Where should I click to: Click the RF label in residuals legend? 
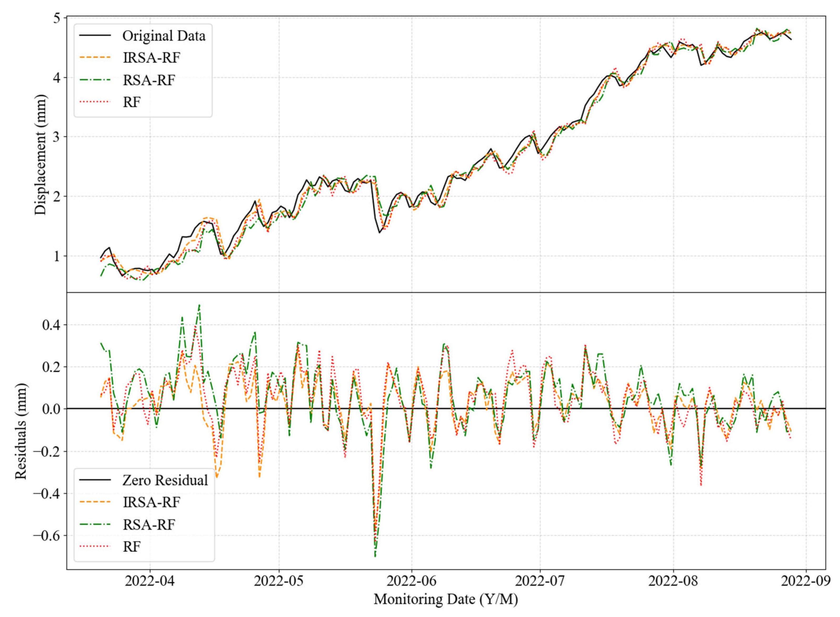click(132, 547)
